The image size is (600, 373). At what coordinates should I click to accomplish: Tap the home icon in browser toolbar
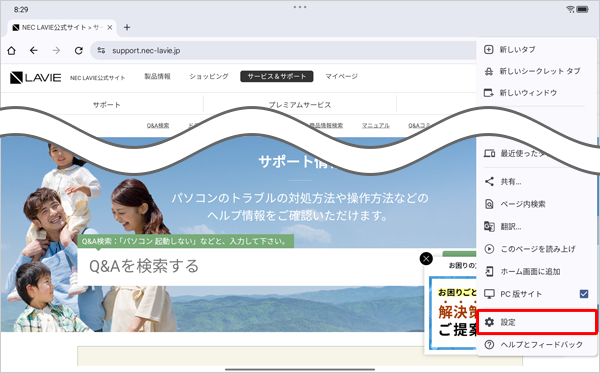pos(11,50)
